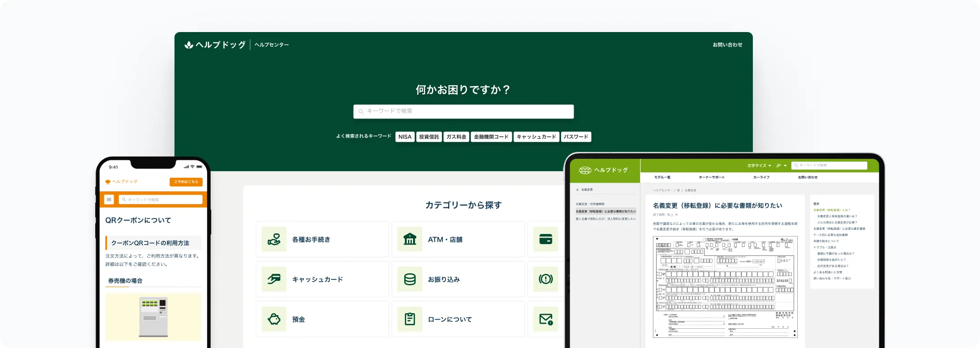Click the ヘルプセンター breadcrumb on the tablet
Viewport: 980px width, 348px height.
click(663, 190)
